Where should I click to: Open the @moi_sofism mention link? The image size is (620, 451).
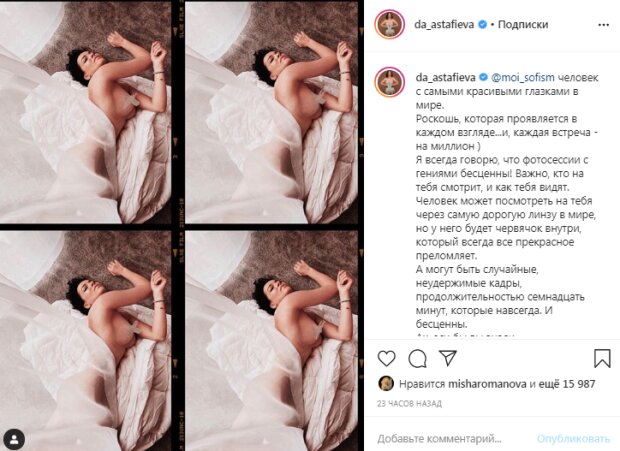pos(522,78)
